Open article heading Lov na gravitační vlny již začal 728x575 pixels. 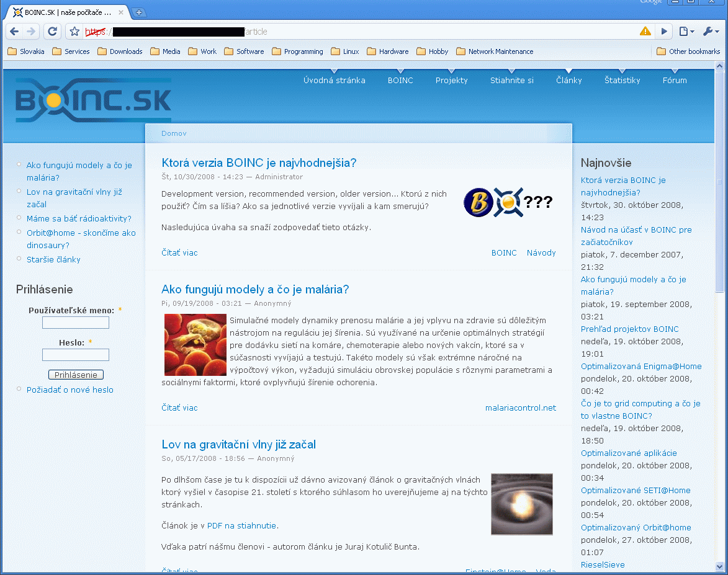tap(238, 445)
